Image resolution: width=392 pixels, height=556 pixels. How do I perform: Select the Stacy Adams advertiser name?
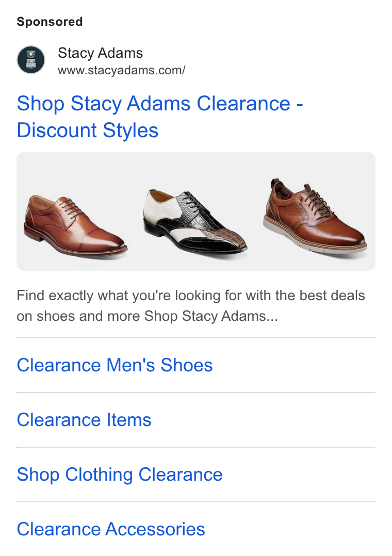tap(101, 53)
